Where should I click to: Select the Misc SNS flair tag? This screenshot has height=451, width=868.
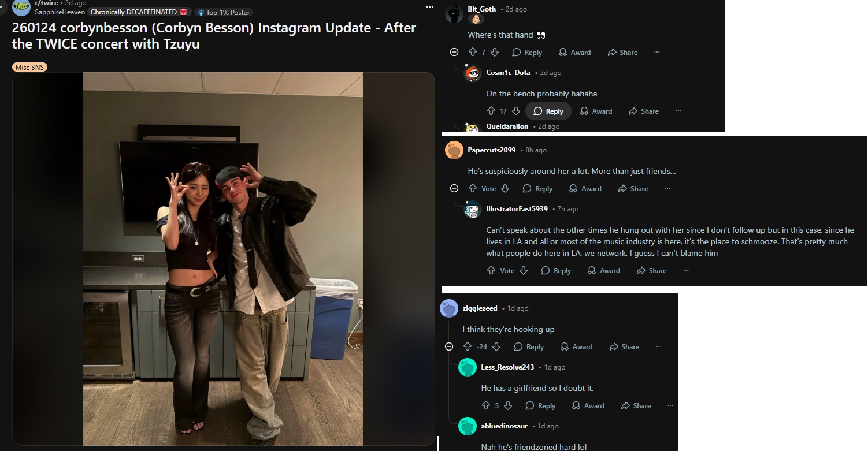(29, 67)
